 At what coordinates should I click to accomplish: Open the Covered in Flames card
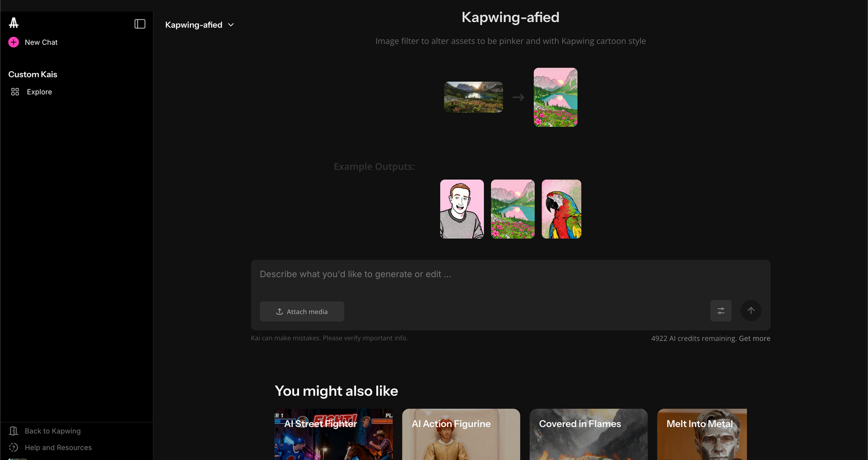589,434
